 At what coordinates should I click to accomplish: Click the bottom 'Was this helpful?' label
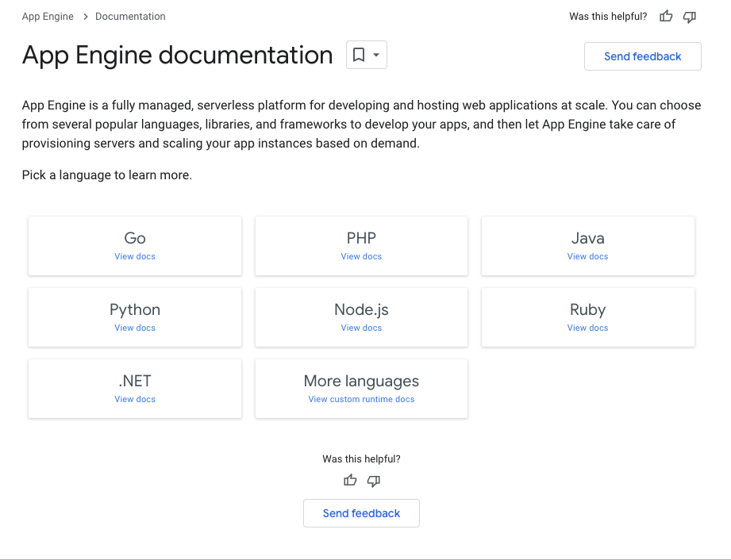pyautogui.click(x=361, y=459)
